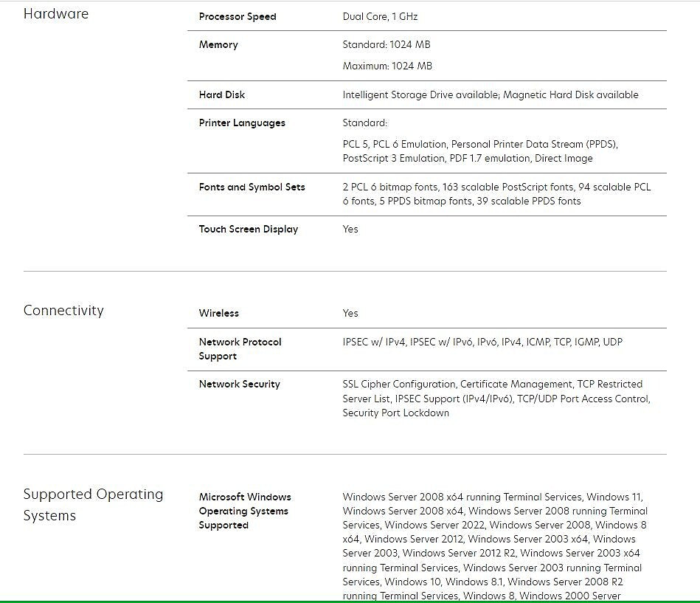Click the "Maximum: 1024 MB" memory value
This screenshot has height=603, width=700.
pos(387,66)
